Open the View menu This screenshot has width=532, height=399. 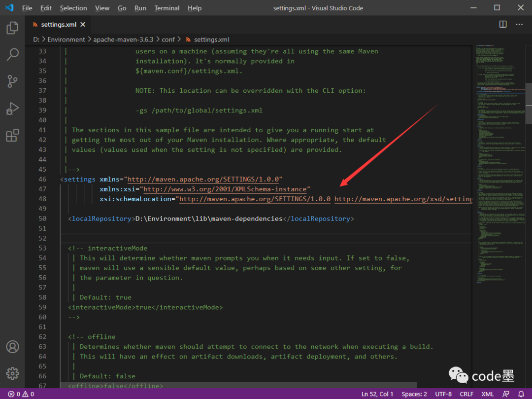point(102,8)
